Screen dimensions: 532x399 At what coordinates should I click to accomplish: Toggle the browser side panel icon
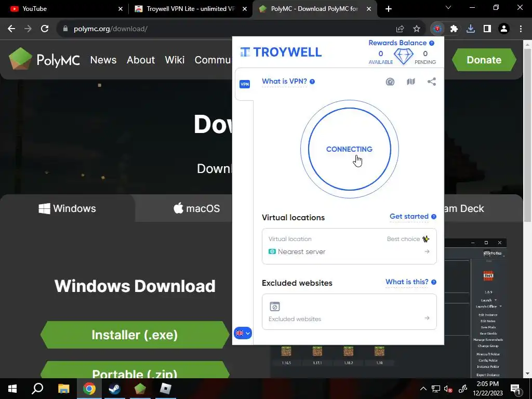click(487, 29)
